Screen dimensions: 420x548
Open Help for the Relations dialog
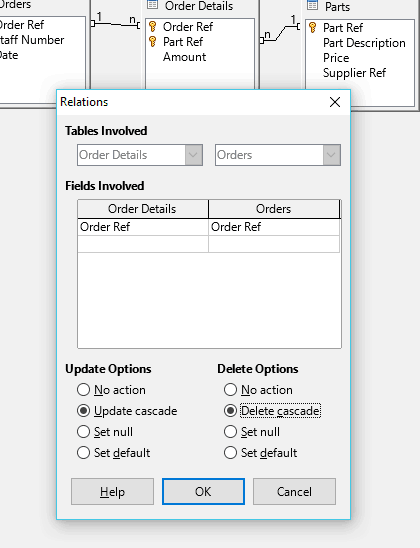click(x=112, y=491)
